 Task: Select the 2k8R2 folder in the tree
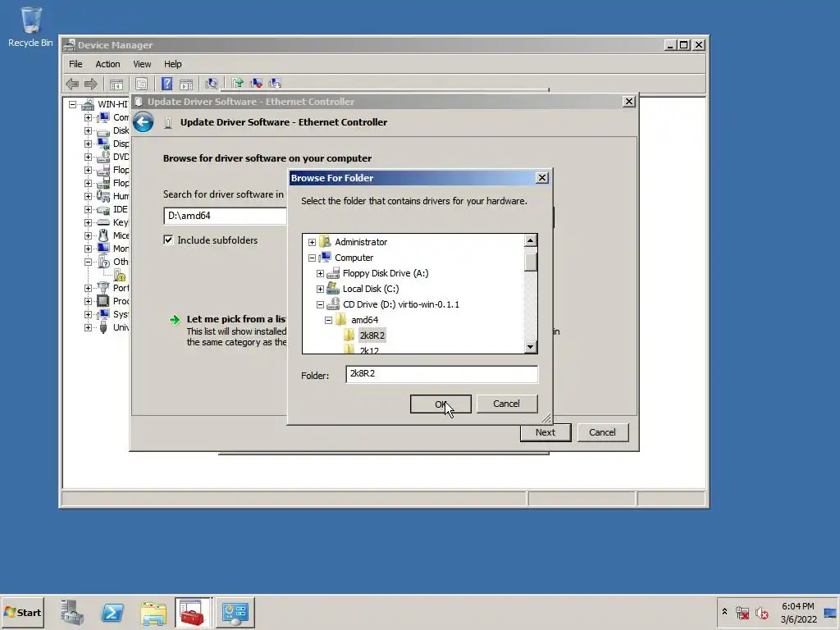point(372,336)
